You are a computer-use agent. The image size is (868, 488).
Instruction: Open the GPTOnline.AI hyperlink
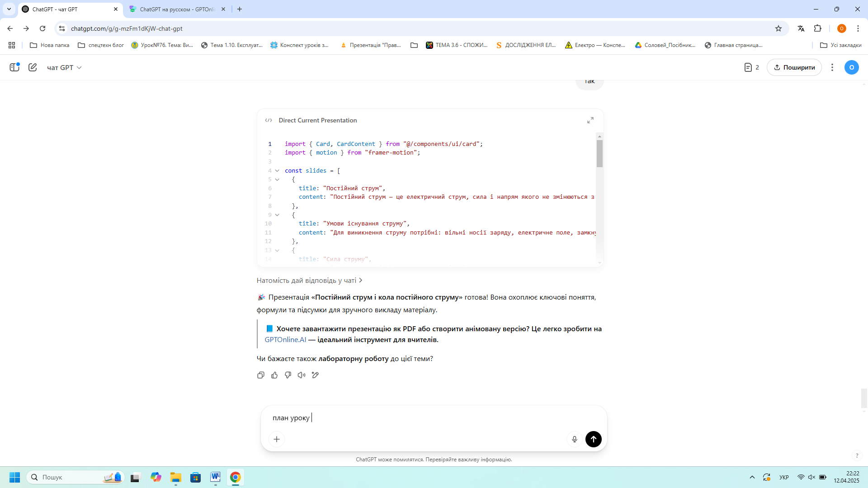[285, 339]
